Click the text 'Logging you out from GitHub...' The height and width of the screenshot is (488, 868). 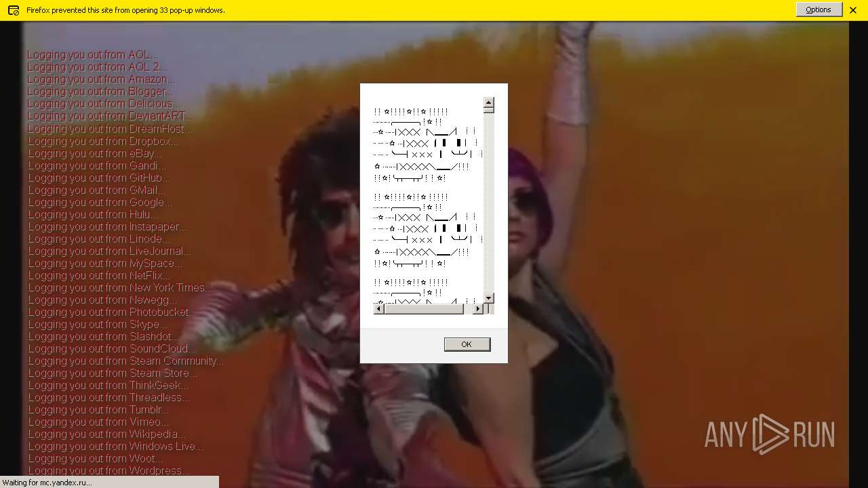click(99, 178)
